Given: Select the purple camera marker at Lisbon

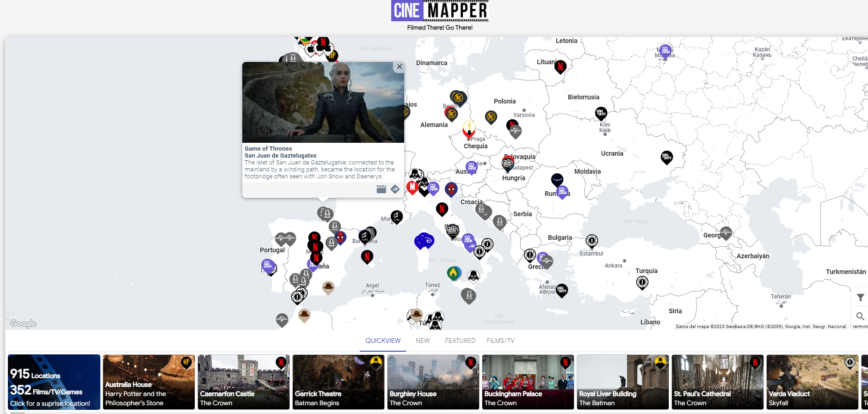Looking at the screenshot, I should point(267,266).
